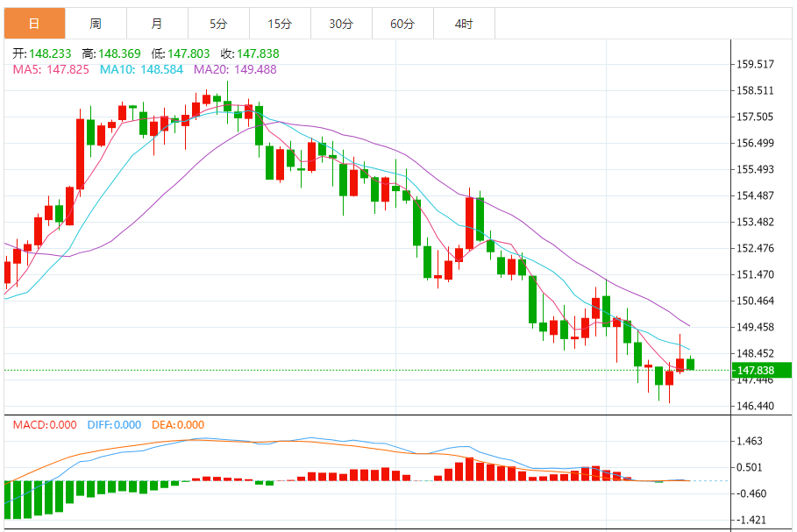Click the 151.470 price axis label
Screen dimensions: 797x532
pos(755,274)
